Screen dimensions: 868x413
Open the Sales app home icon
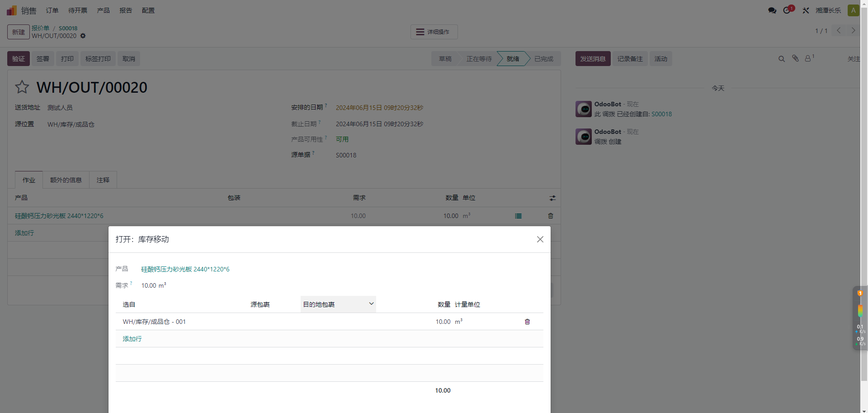[12, 10]
